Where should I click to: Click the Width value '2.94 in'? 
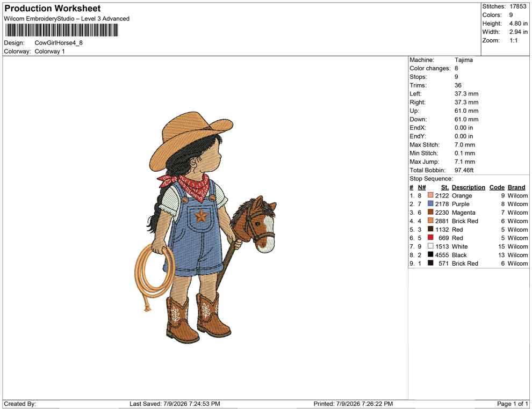[518, 32]
